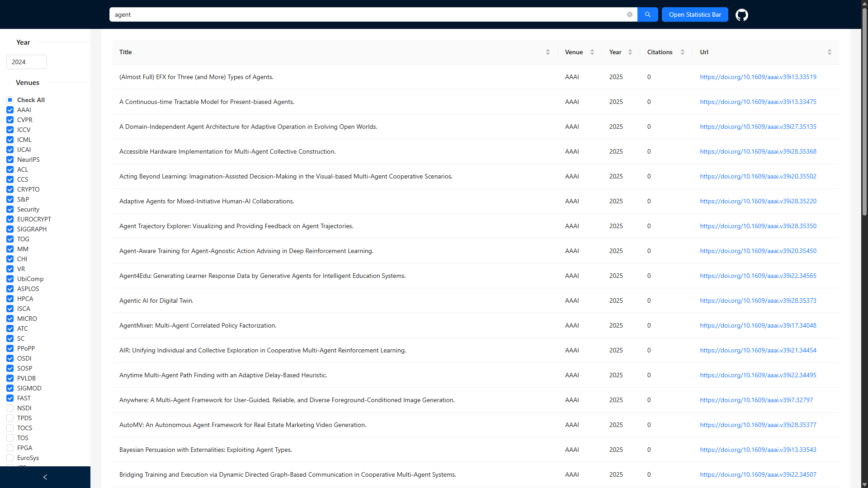868x488 pixels.
Task: Open the GitHub repository icon
Action: click(x=741, y=15)
